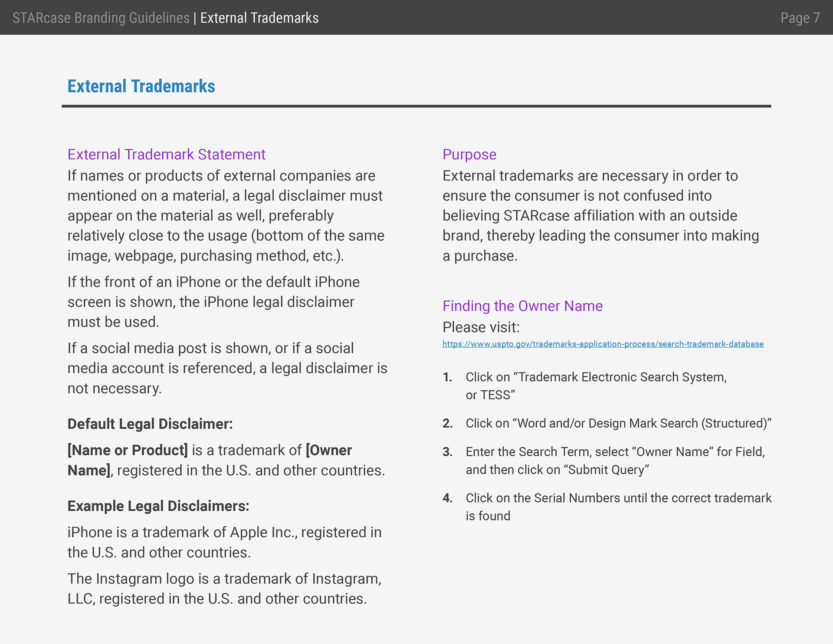Click the Example Legal Disclaimers heading
833x644 pixels.
(158, 506)
